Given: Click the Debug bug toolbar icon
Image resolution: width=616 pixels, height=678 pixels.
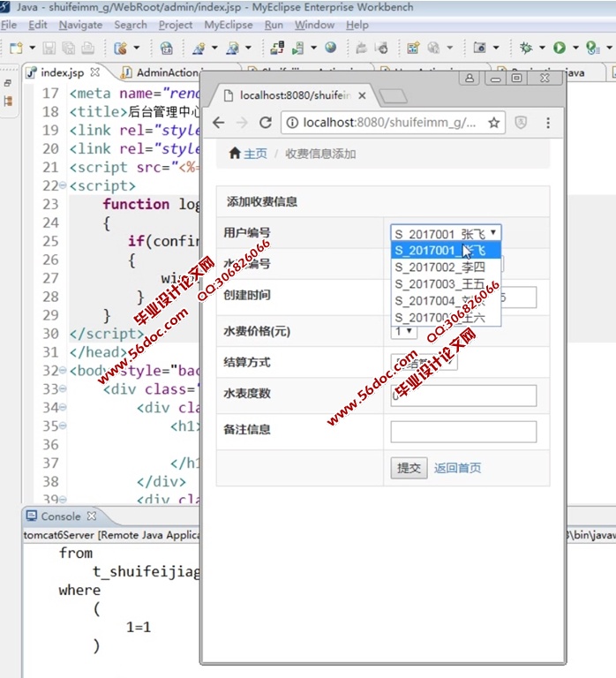Looking at the screenshot, I should (x=526, y=48).
